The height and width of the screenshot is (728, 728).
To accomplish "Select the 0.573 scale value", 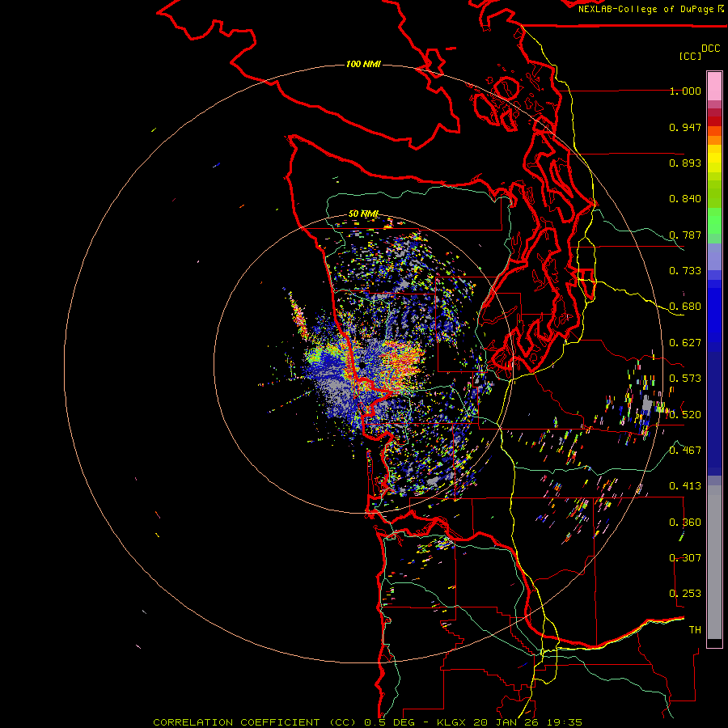I will pyautogui.click(x=685, y=379).
